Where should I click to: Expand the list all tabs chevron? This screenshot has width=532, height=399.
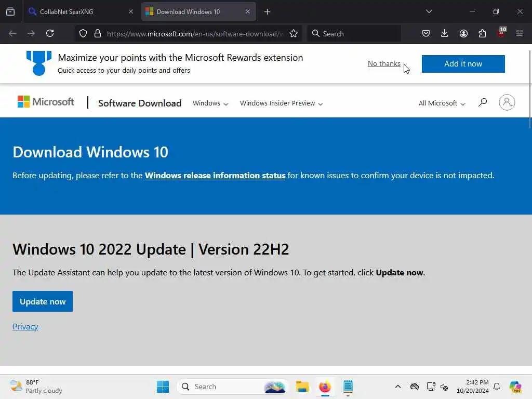(x=429, y=11)
